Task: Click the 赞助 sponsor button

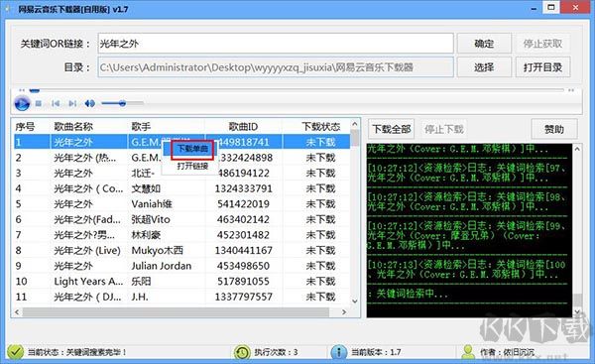Action: (554, 129)
